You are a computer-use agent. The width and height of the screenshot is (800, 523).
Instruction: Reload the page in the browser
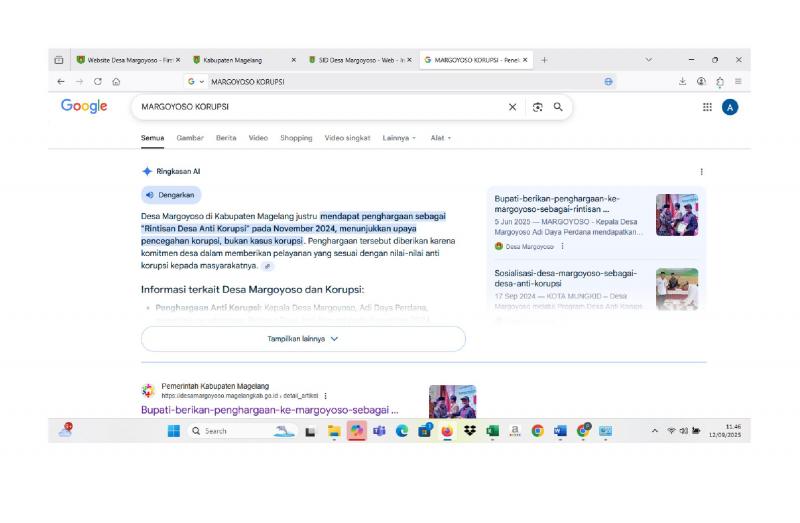(98, 82)
